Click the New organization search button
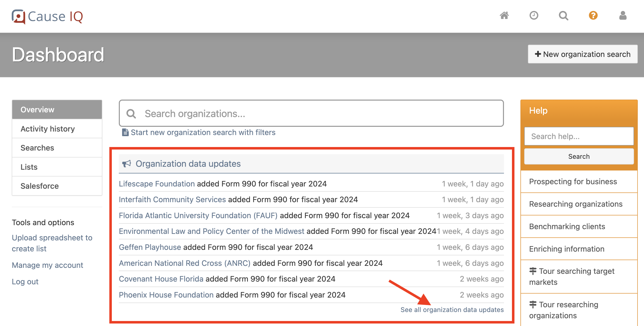 click(583, 54)
